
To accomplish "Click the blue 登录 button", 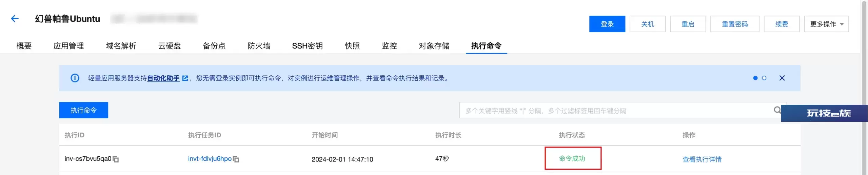I will (607, 24).
